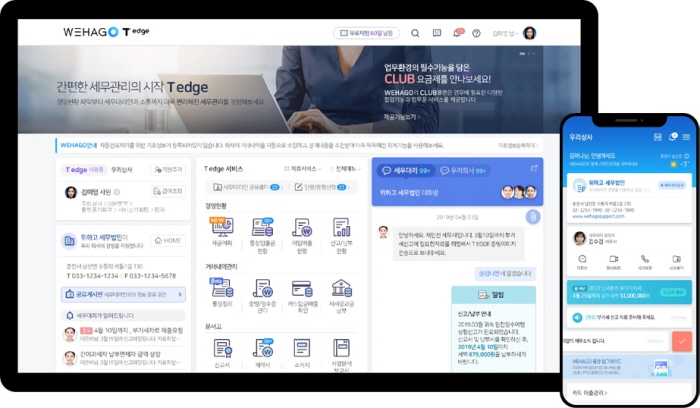The height and width of the screenshot is (408, 700).
Task: Start 음성통화 voice call on phone
Action: pos(645,262)
